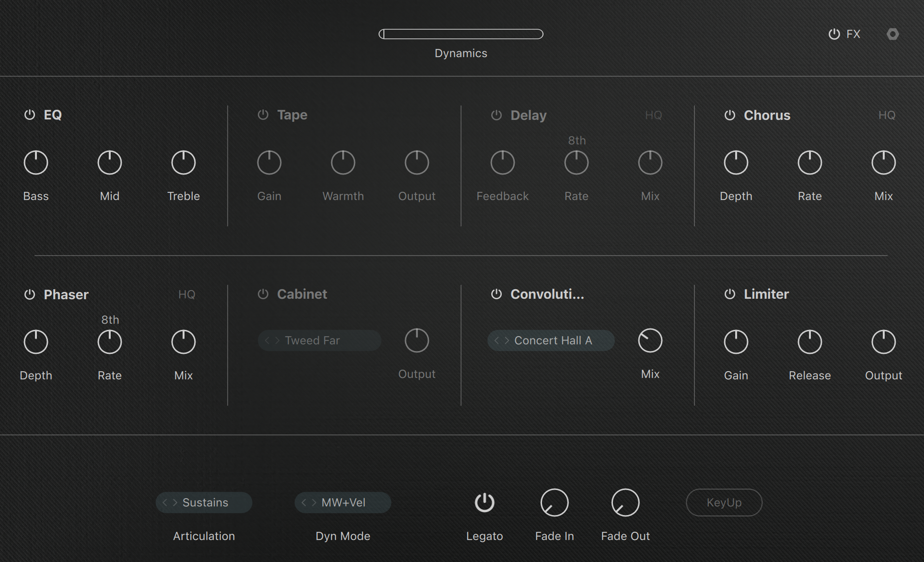Open the Sustains articulation selector

[x=205, y=503]
